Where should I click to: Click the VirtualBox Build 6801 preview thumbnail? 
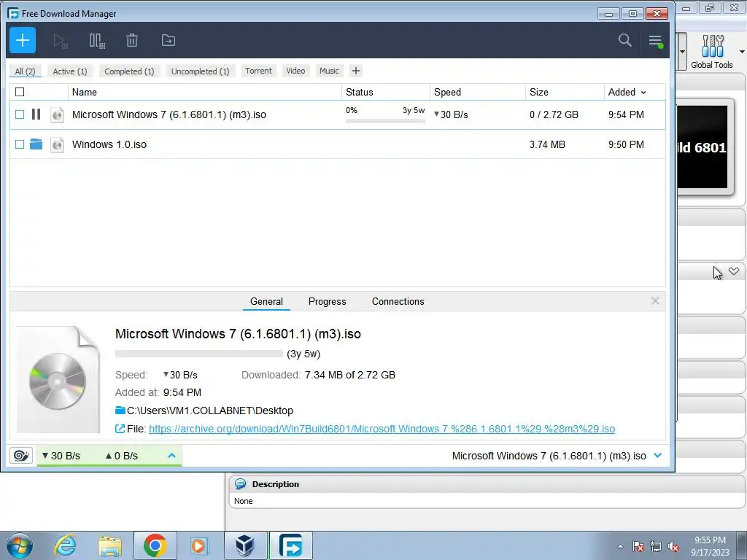tap(703, 147)
